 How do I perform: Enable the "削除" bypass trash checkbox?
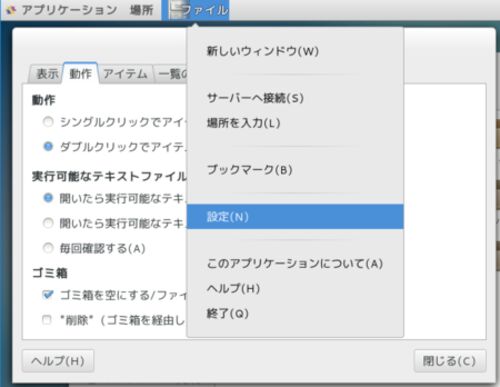[47, 320]
